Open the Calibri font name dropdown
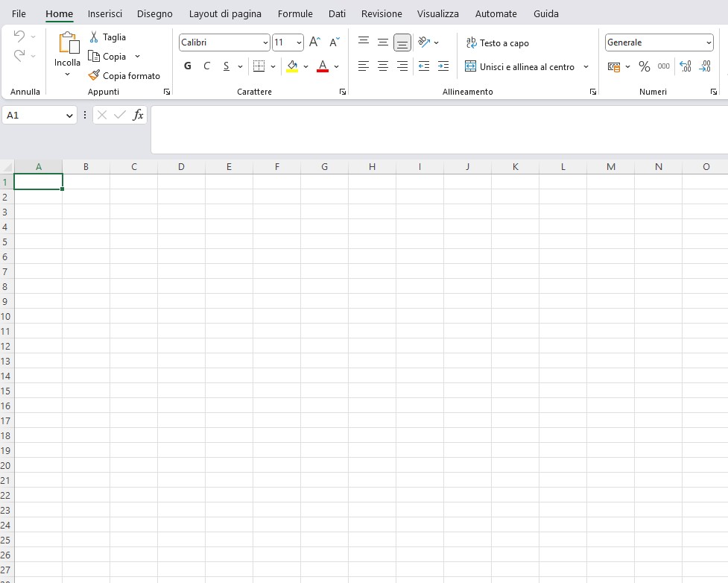This screenshot has width=728, height=583. (x=266, y=42)
